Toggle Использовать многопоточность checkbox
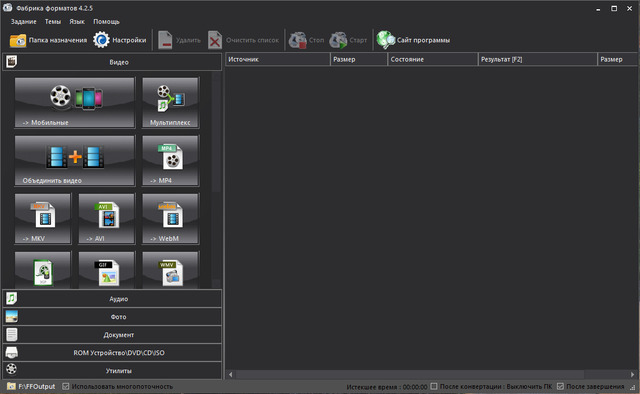The width and height of the screenshot is (640, 394). (x=66, y=386)
